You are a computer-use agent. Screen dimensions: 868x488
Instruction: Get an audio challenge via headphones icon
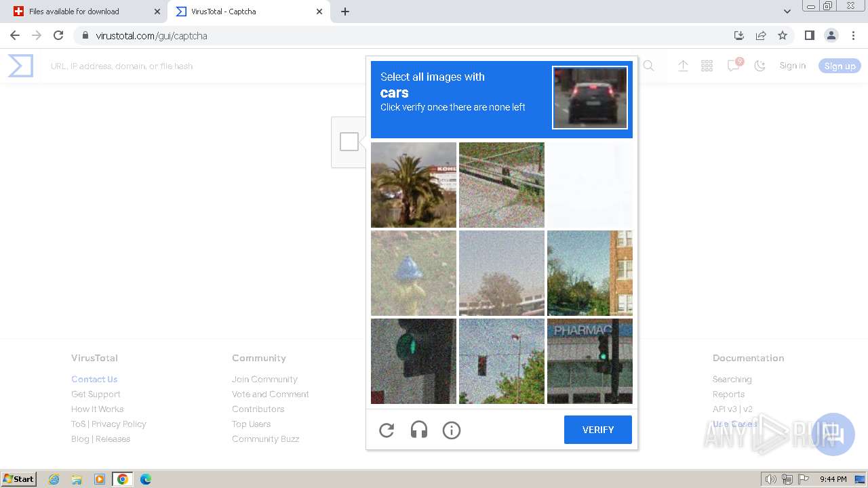click(419, 430)
